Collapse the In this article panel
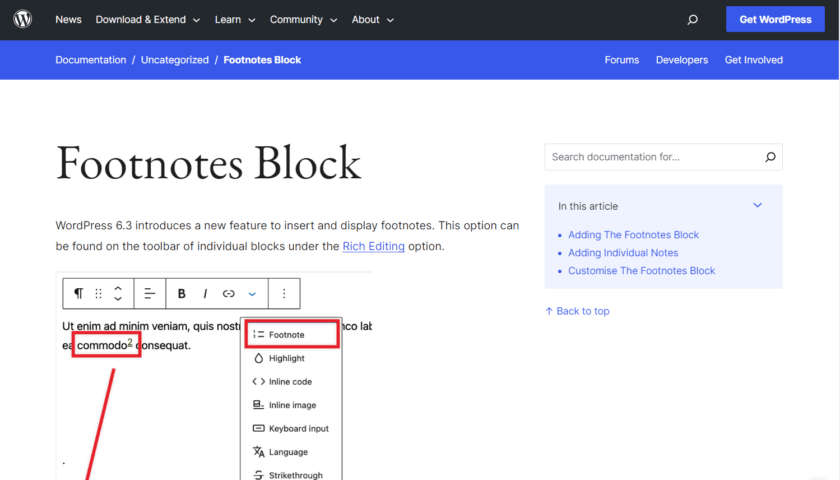The image size is (840, 480). (758, 205)
